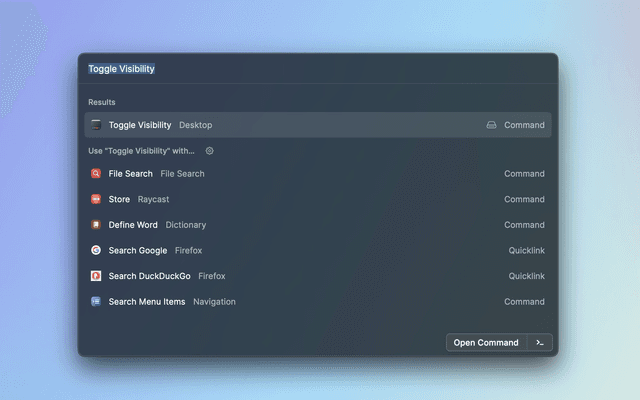The image size is (640, 400).
Task: Choose the Search DuckDuckGo quicklink text
Action: point(149,276)
